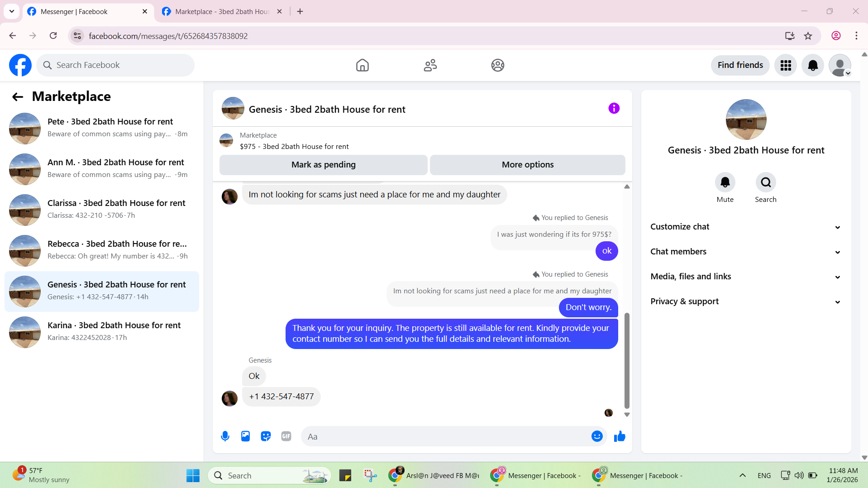868x488 pixels.
Task: Open a new browser tab
Action: (300, 12)
